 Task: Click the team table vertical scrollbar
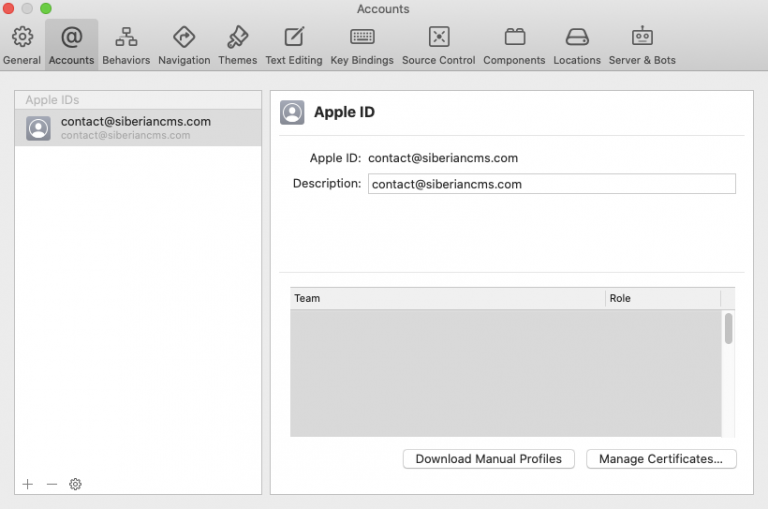tap(728, 330)
